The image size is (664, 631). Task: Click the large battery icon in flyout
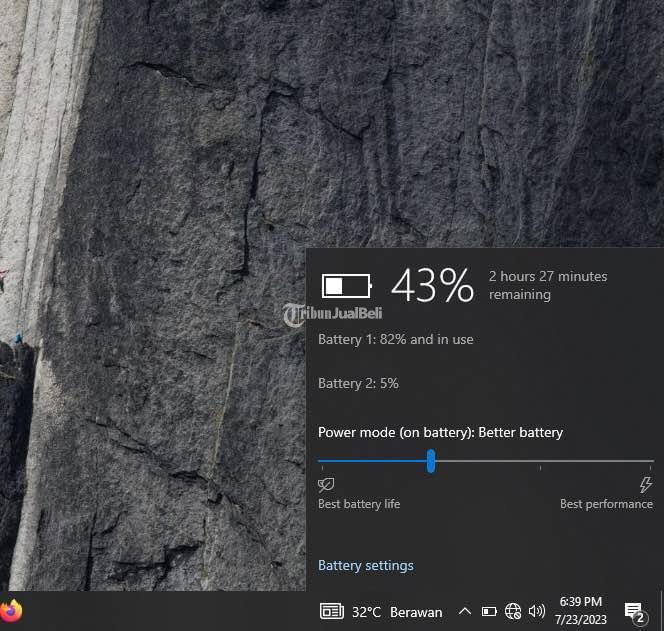pos(346,286)
